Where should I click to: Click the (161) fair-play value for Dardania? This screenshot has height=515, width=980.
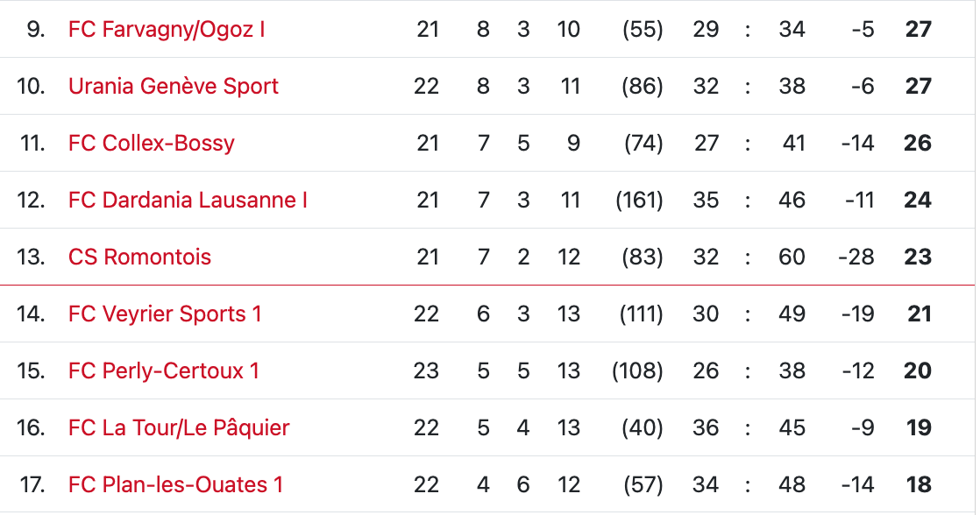[639, 201]
